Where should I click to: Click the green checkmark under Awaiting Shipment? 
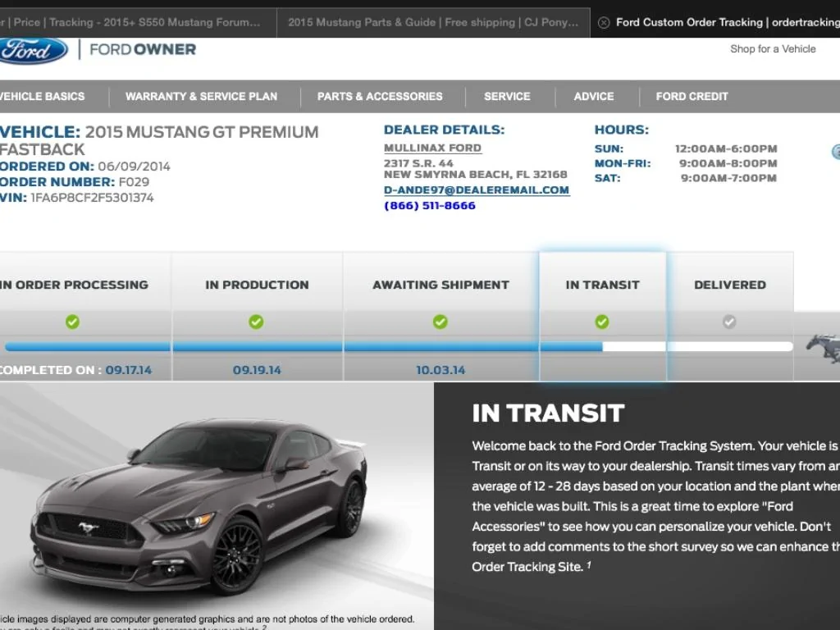coord(441,322)
